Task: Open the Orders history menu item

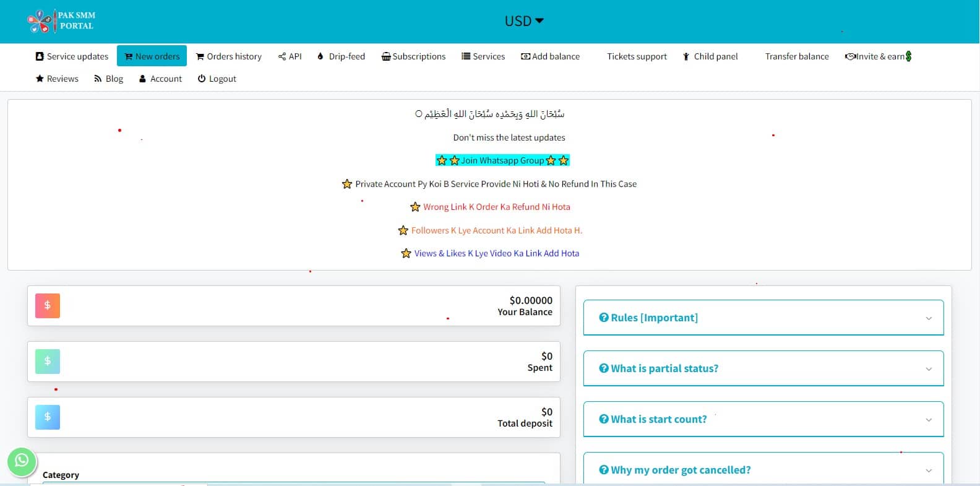Action: (x=229, y=56)
